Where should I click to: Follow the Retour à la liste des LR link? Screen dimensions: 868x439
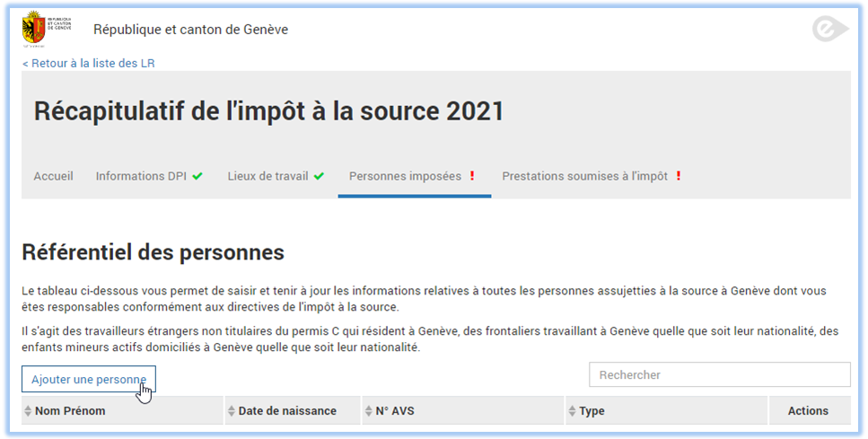(89, 63)
